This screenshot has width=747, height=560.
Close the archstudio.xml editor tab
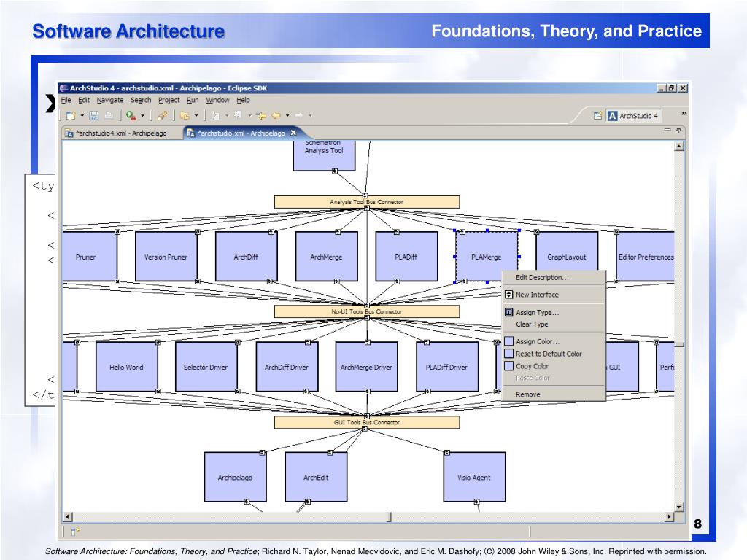293,133
